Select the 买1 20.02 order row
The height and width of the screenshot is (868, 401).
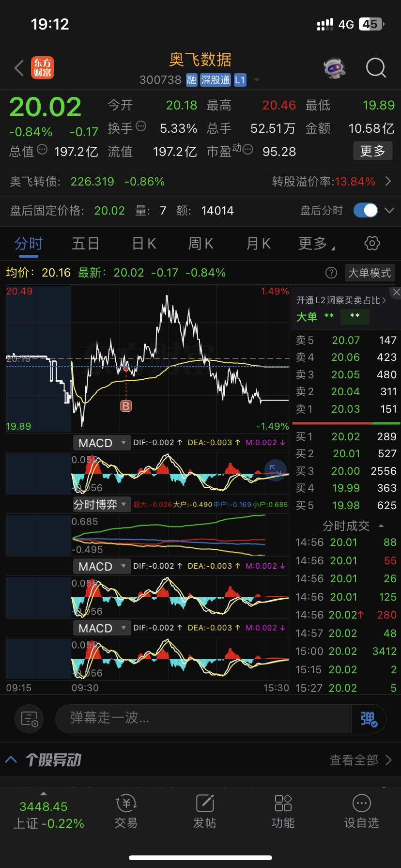[346, 436]
